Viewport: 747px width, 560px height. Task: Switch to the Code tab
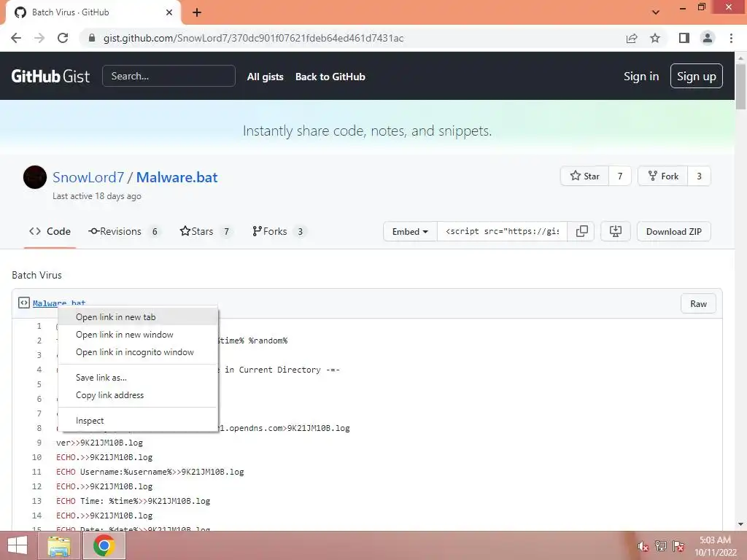click(x=50, y=231)
